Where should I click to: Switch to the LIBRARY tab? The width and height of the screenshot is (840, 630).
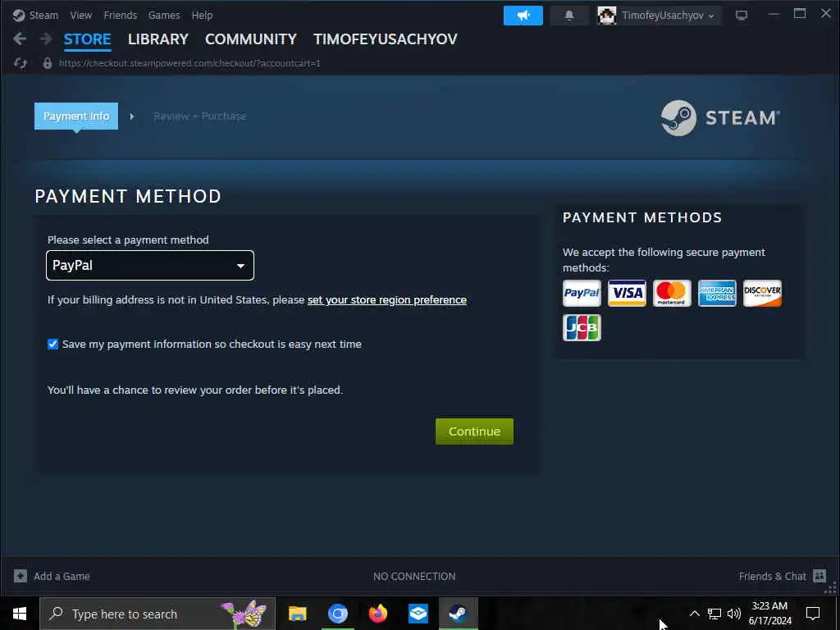pyautogui.click(x=158, y=39)
